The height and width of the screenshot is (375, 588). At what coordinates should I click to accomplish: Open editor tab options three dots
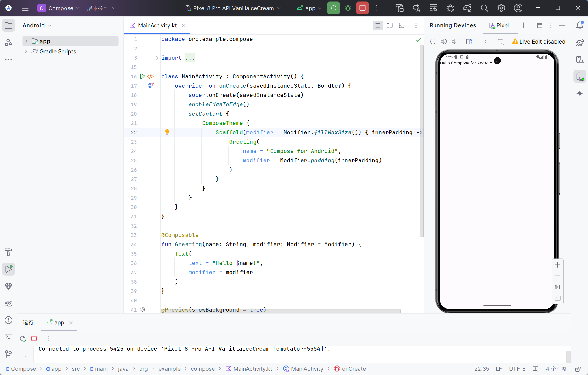416,25
